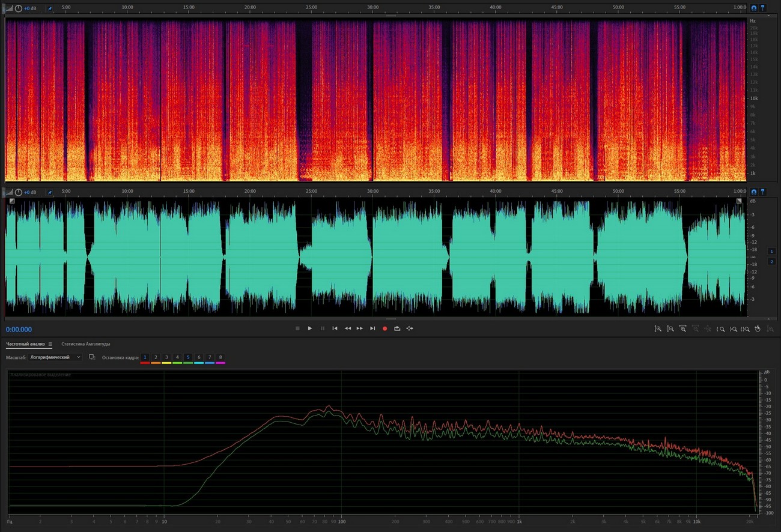Open Частотный анализ panel menu icon
The height and width of the screenshot is (532, 781).
click(x=50, y=344)
